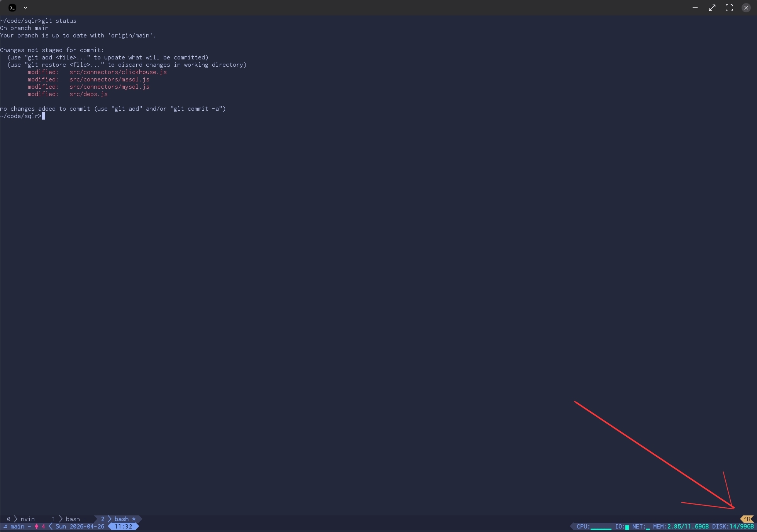Click the 'git status' command text
The height and width of the screenshot is (532, 757).
59,21
